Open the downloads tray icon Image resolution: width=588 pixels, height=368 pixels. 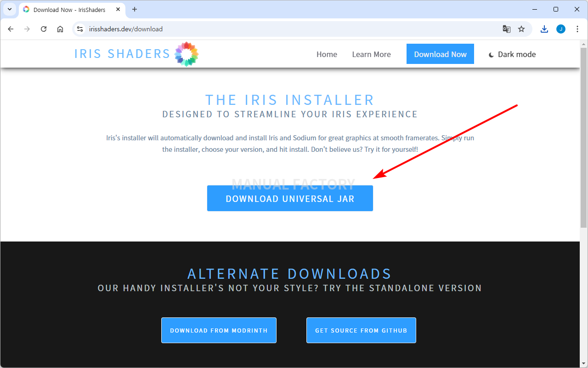coord(544,29)
